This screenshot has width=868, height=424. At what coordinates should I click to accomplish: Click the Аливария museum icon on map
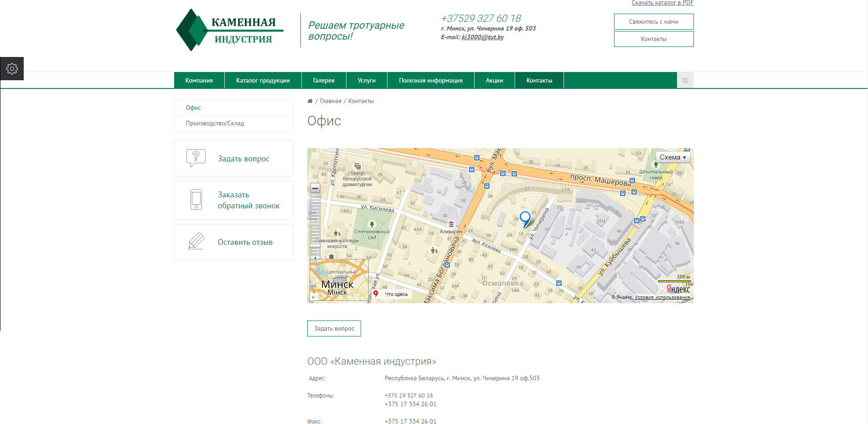point(451,224)
